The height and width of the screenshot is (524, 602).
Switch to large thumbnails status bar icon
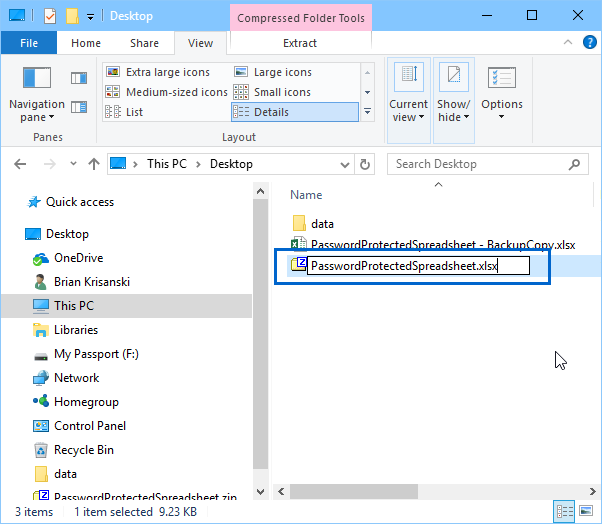586,511
